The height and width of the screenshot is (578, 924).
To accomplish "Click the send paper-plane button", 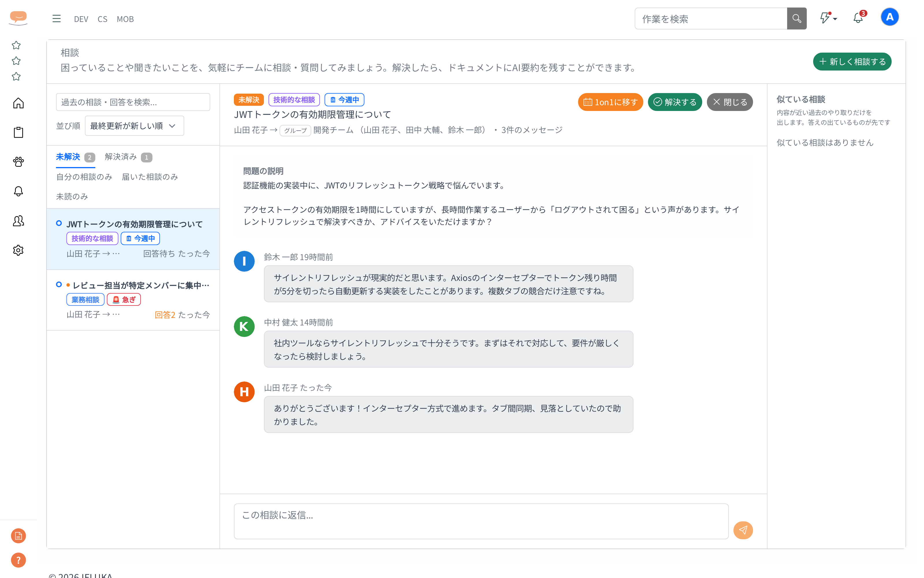I will (x=743, y=530).
